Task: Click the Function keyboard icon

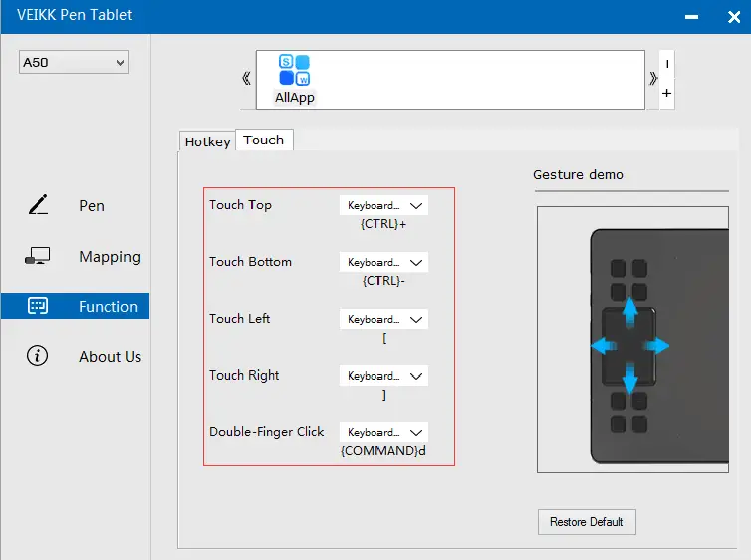Action: [x=38, y=307]
